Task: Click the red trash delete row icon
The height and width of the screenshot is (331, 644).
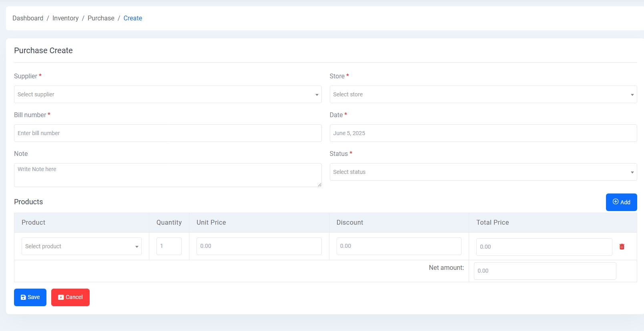Action: coord(622,247)
